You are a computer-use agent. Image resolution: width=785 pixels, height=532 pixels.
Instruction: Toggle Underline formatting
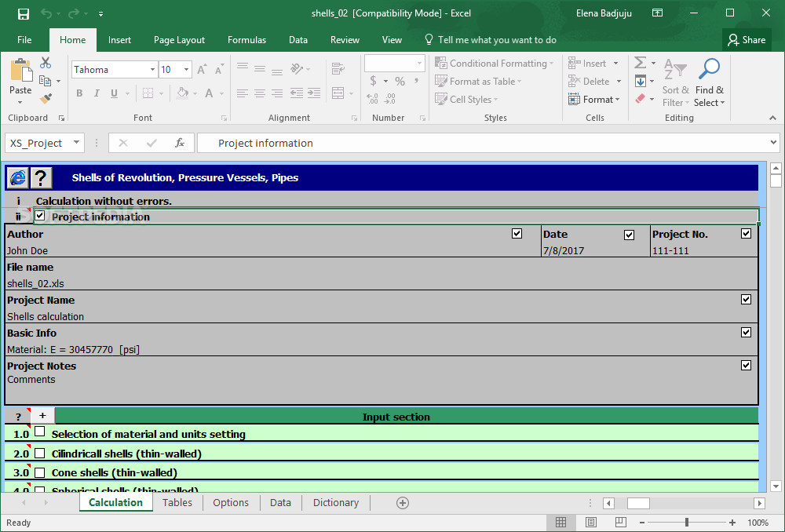[114, 93]
